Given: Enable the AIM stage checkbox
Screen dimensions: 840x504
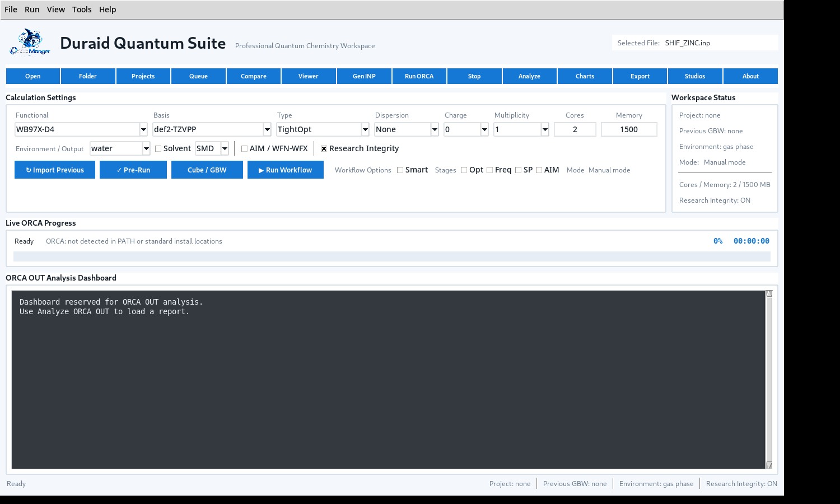Looking at the screenshot, I should pyautogui.click(x=539, y=170).
